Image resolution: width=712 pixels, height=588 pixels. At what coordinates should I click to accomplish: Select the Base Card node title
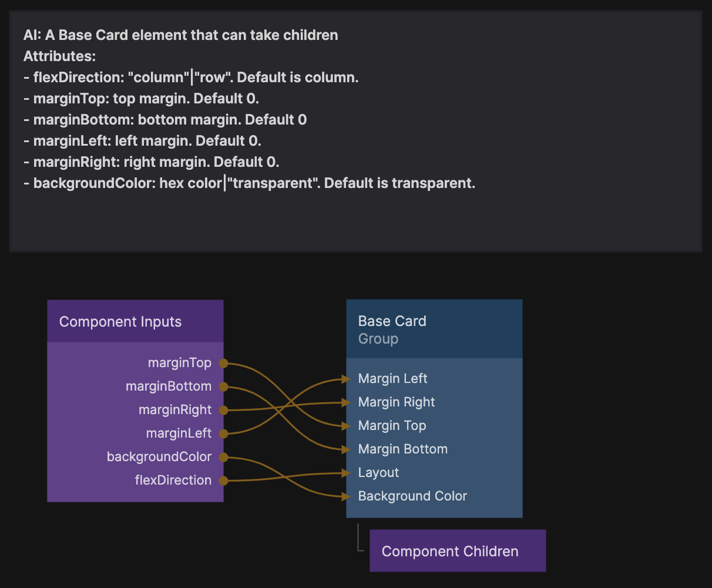click(x=392, y=321)
